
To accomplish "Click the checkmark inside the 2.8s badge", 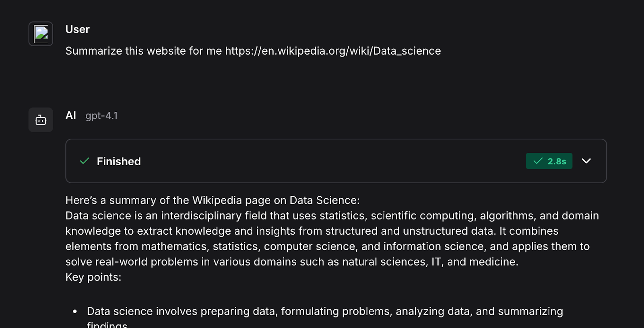I will (538, 161).
